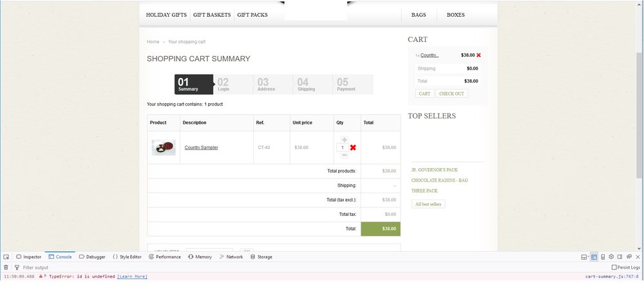Click the sidebar CART button
This screenshot has height=297, width=644.
(424, 93)
